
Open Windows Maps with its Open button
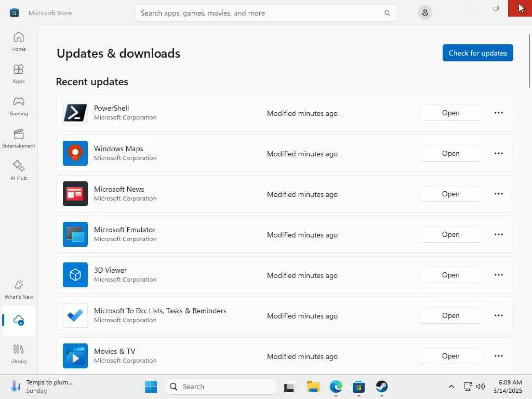click(451, 153)
